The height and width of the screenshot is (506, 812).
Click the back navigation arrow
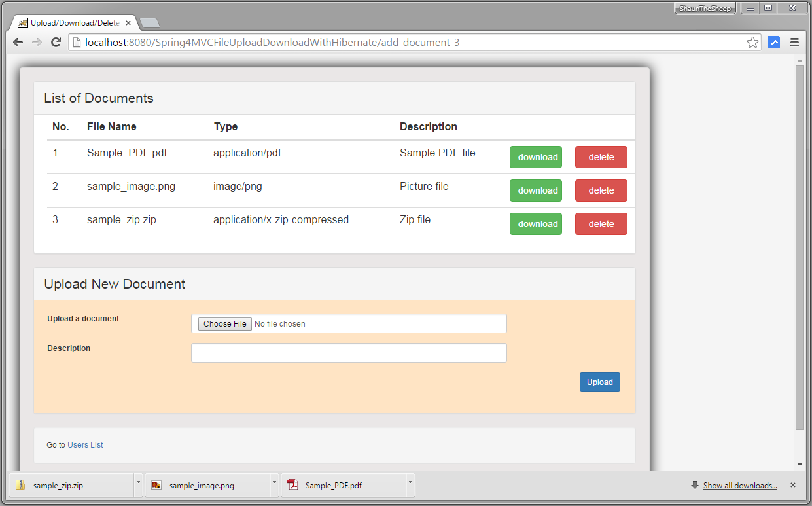[x=17, y=41]
